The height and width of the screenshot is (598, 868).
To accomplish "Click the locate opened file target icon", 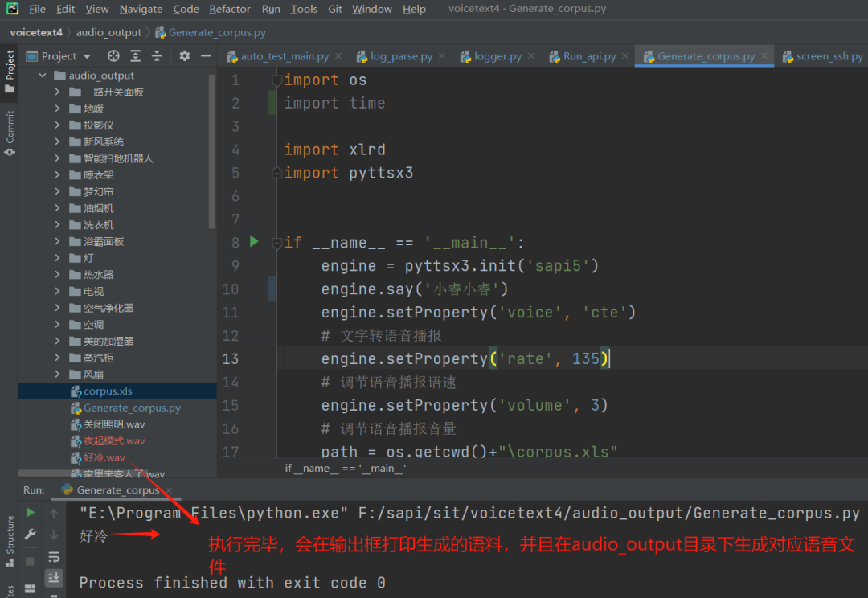I will point(113,56).
